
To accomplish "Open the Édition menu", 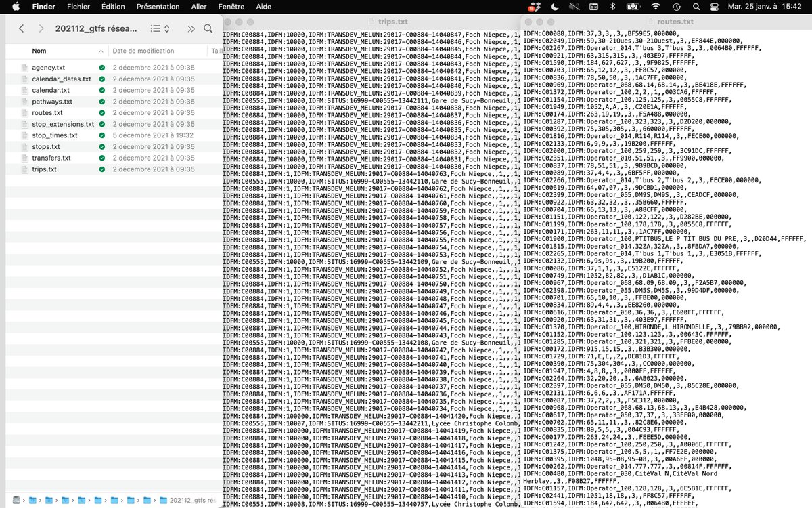I will tap(113, 6).
